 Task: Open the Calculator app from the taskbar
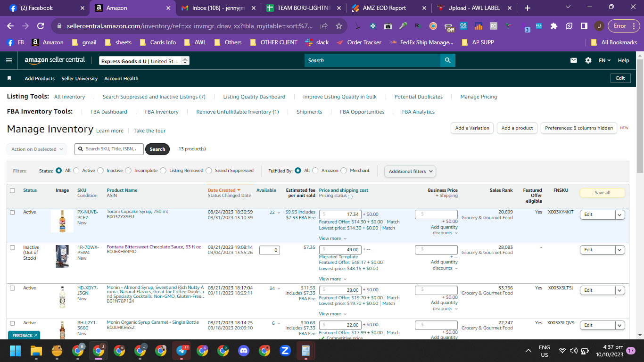[305, 351]
